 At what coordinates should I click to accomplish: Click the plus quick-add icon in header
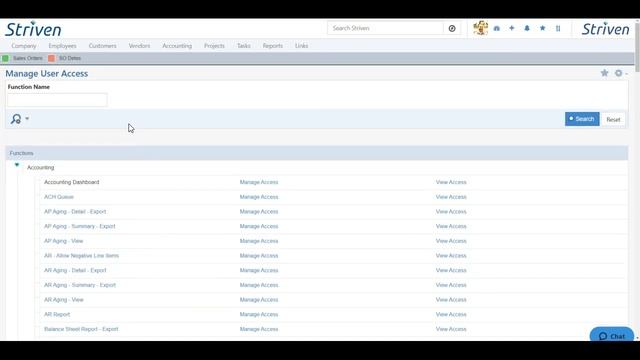click(x=512, y=28)
